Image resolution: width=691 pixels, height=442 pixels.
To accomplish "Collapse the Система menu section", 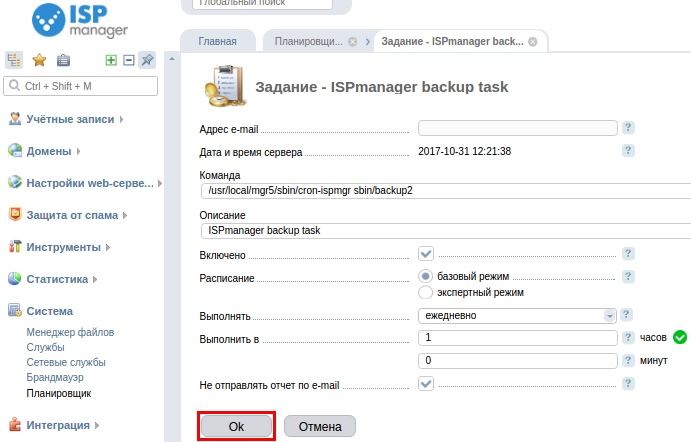I will 49,311.
